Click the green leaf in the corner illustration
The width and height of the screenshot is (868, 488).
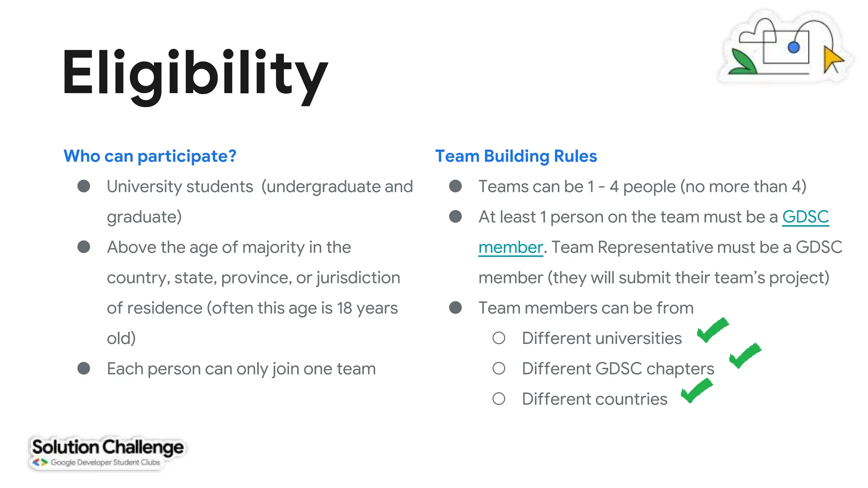click(743, 61)
